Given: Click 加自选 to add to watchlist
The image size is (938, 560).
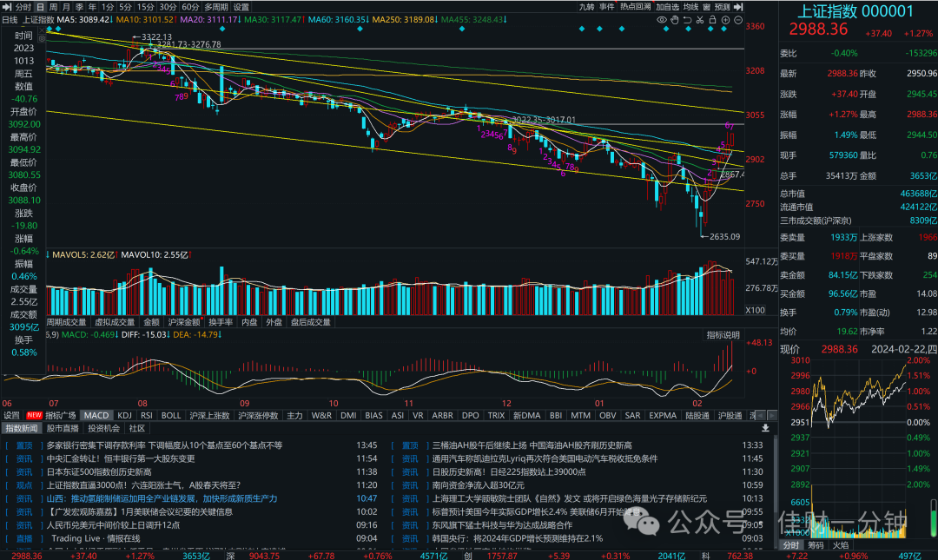Looking at the screenshot, I should coord(668,7).
